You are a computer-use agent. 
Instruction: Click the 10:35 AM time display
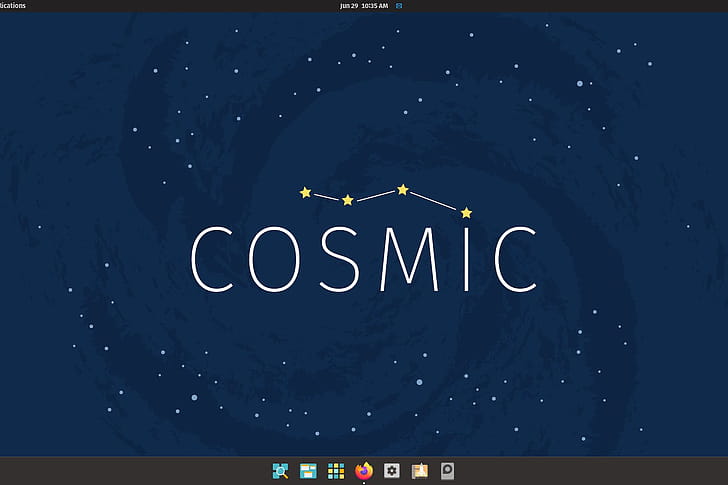[374, 5]
